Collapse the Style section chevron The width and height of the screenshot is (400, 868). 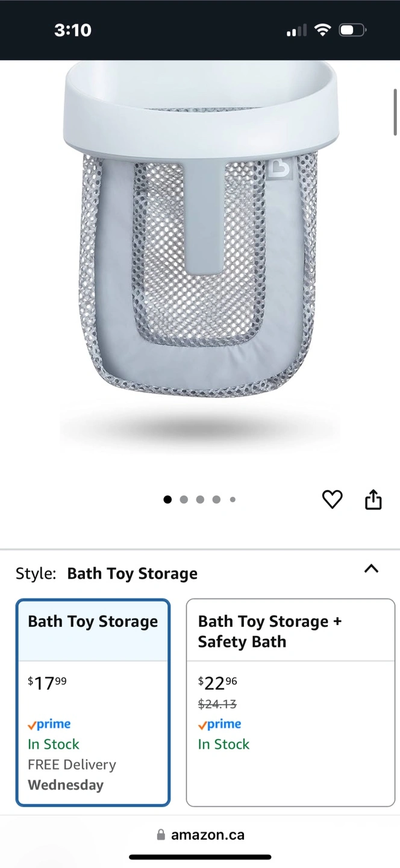click(x=372, y=568)
